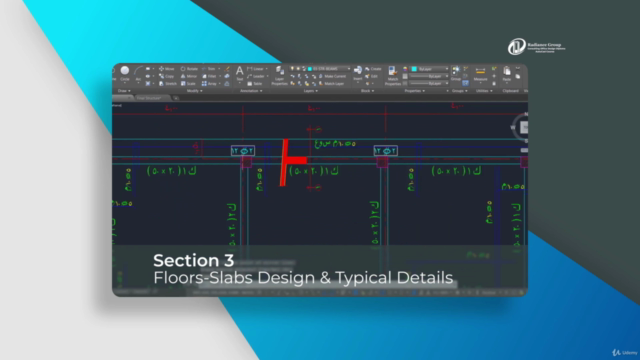Image resolution: width=640 pixels, height=360 pixels.
Task: Open the Trim tool dropdown arrow
Action: [x=219, y=69]
